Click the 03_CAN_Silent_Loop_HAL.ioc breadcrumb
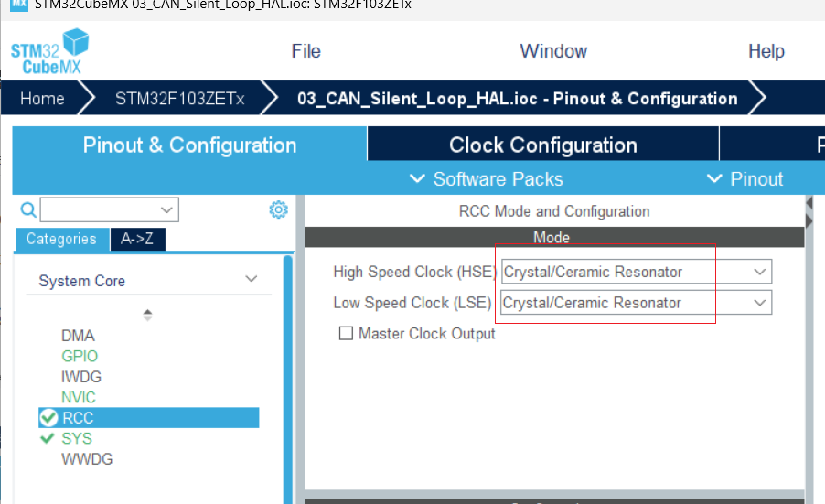This screenshot has height=504, width=825. 517,99
